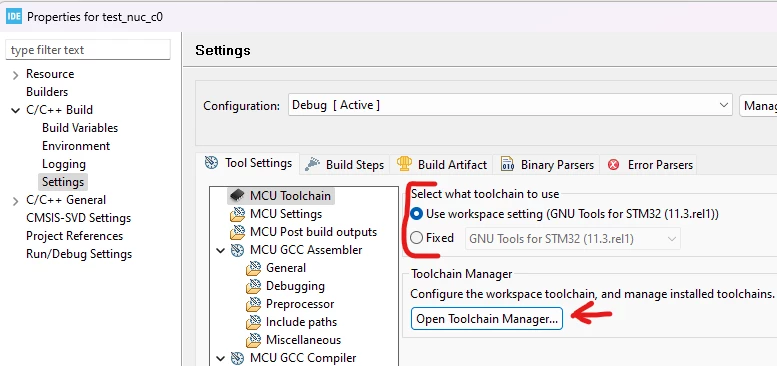Viewport: 777px width, 366px height.
Task: Click the Error Parsers red icon
Action: pyautogui.click(x=613, y=165)
